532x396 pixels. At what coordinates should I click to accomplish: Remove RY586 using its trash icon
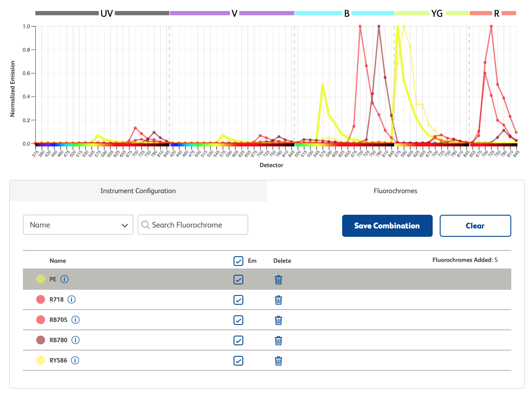(x=278, y=360)
